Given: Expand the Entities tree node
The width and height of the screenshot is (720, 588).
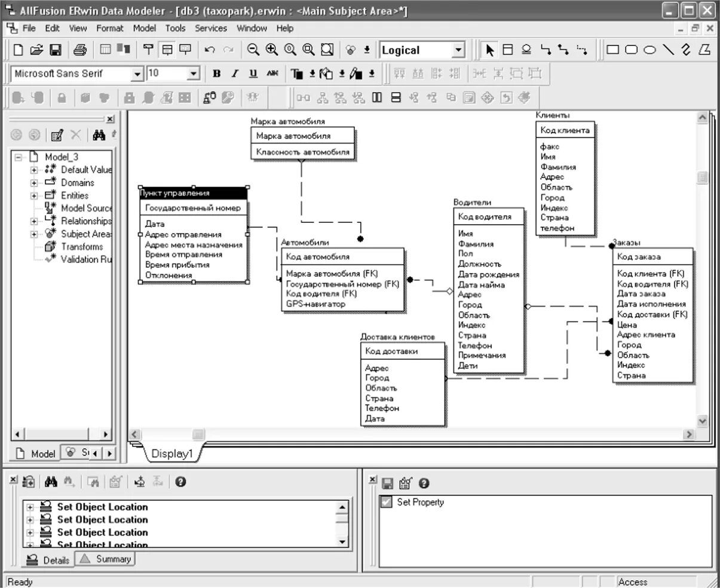Looking at the screenshot, I should [34, 195].
